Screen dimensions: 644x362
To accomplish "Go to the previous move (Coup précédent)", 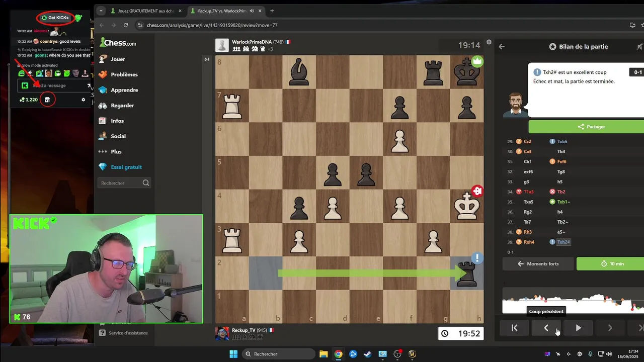I will 546,328.
